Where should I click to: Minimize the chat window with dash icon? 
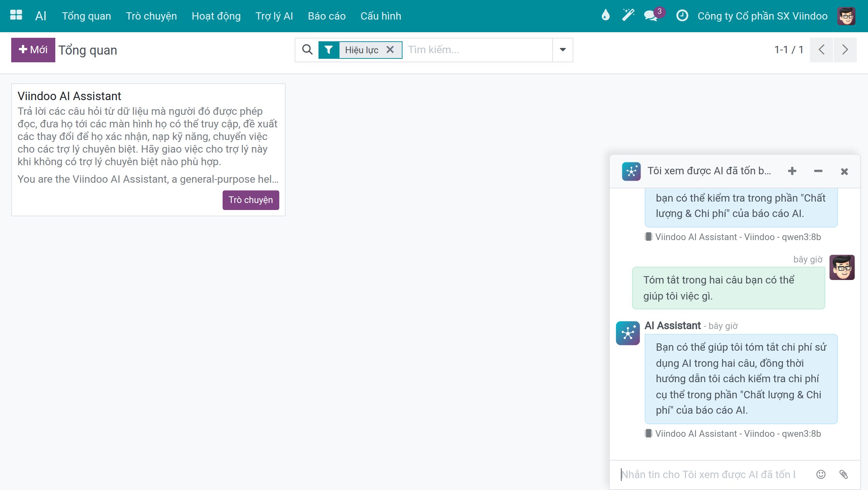(x=818, y=171)
